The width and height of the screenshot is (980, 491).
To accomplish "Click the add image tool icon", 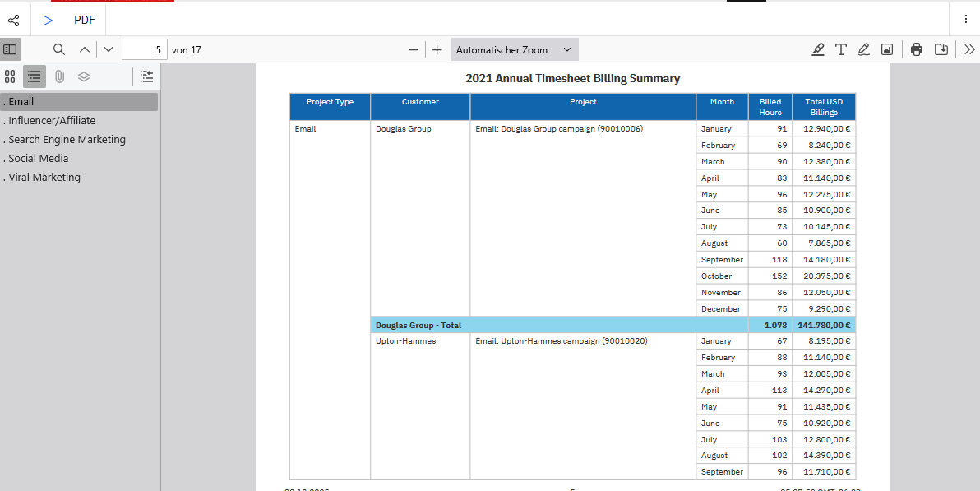I will click(x=887, y=49).
